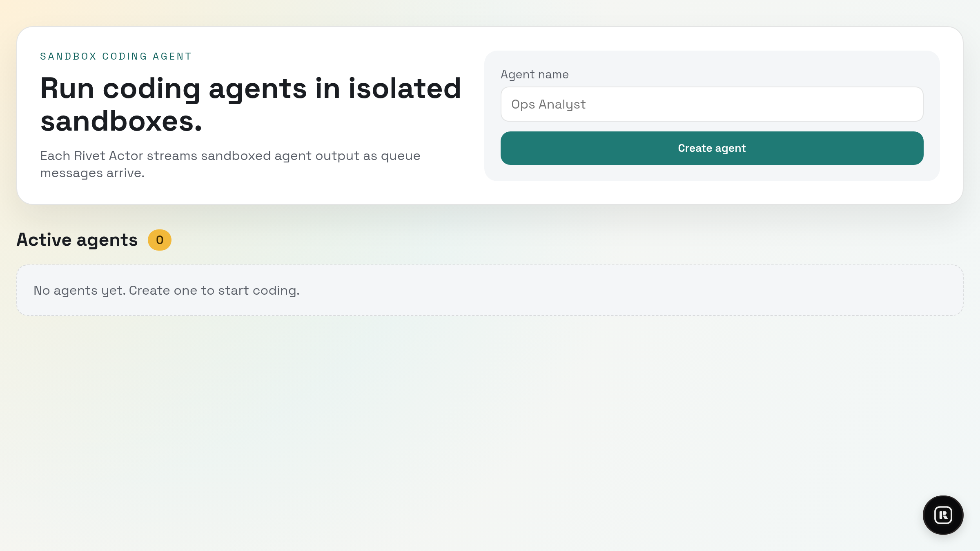Click the "0" badge next to Active agents

click(159, 240)
